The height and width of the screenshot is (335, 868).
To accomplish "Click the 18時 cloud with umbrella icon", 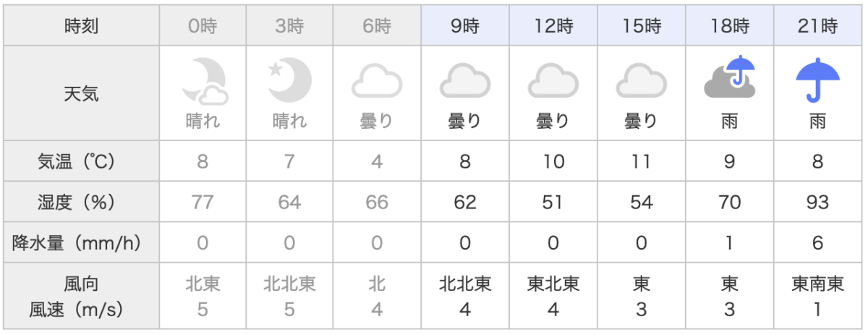I will click(730, 78).
